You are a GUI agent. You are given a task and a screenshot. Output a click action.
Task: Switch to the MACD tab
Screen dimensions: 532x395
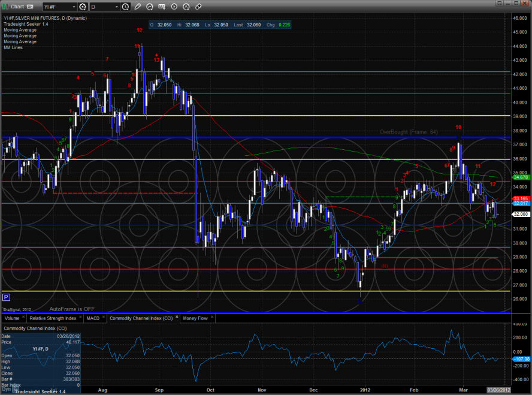(92, 318)
